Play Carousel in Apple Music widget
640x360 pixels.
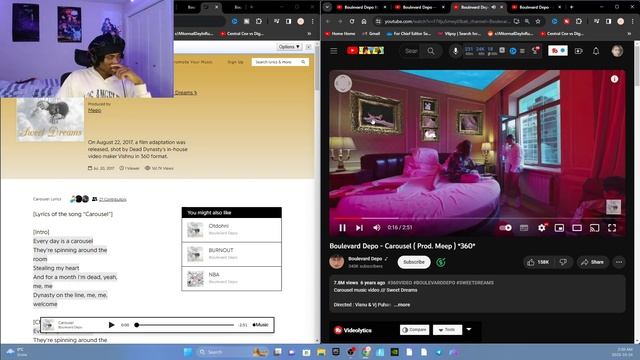pos(111,325)
